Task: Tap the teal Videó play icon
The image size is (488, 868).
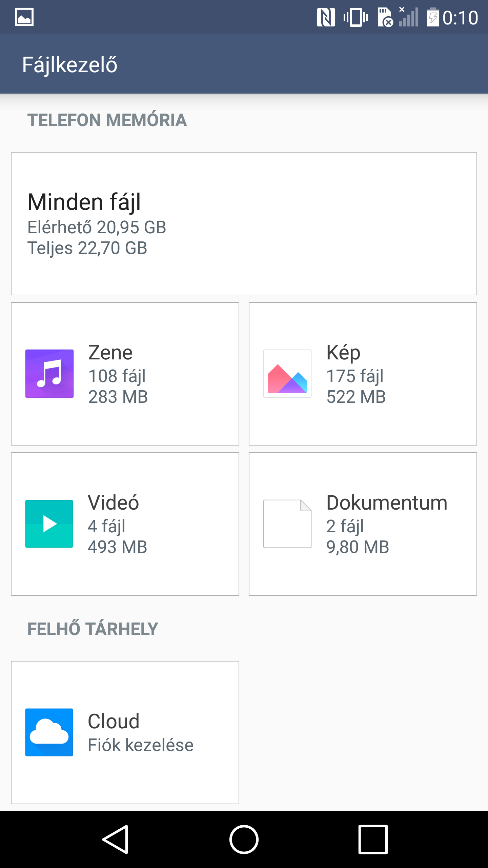Action: (49, 524)
